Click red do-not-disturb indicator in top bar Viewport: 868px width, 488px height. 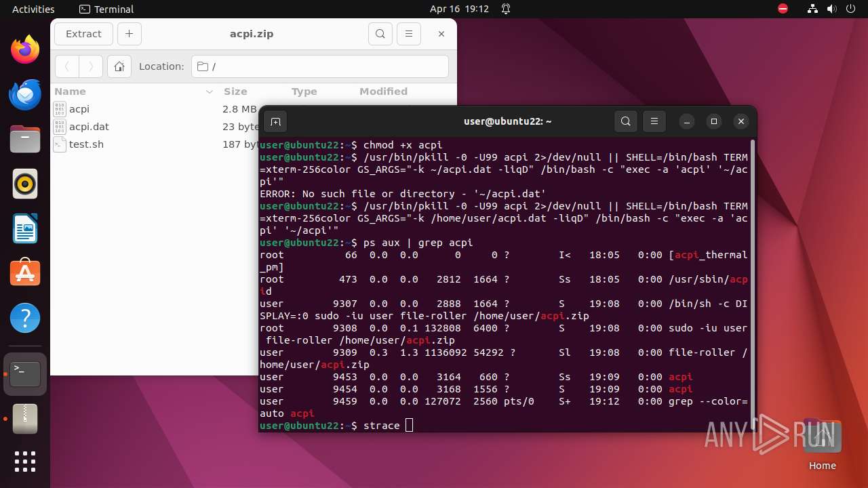point(783,9)
